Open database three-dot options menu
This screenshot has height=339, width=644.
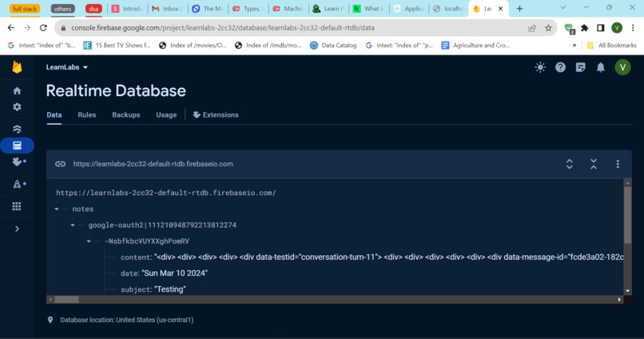tap(618, 164)
